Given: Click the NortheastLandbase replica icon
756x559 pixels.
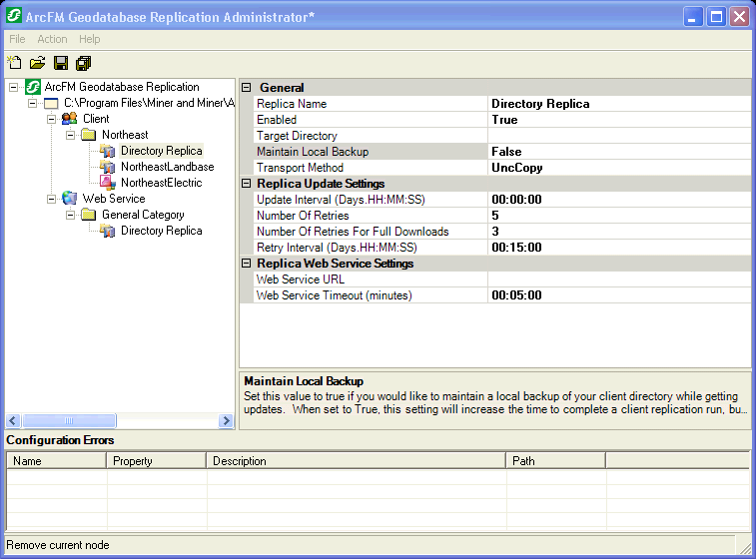Looking at the screenshot, I should [x=108, y=167].
